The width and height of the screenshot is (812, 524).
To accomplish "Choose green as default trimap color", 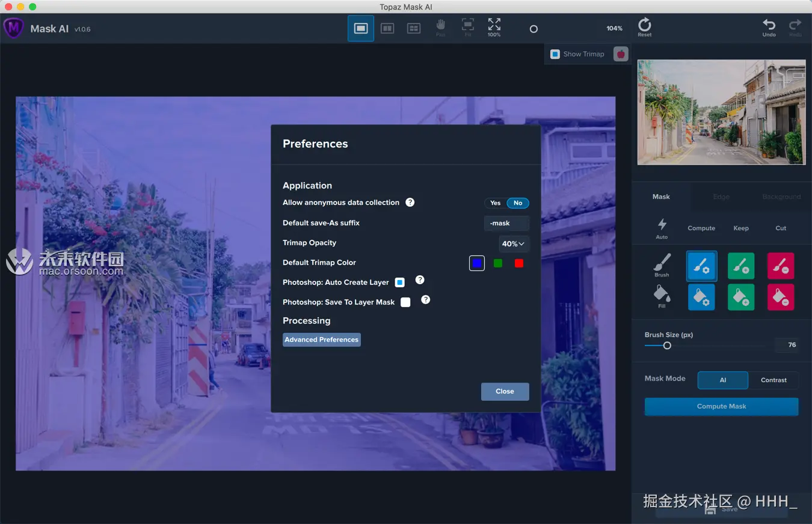I will pos(498,263).
